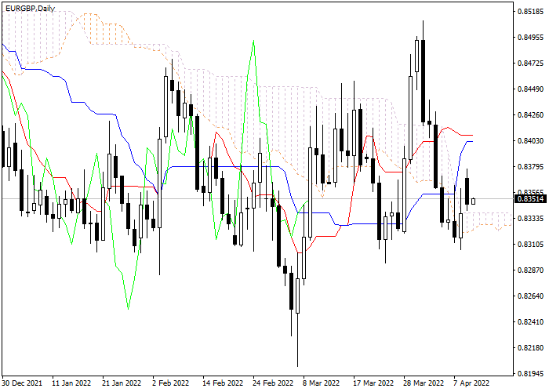This screenshot has width=549, height=392.
Task: Click the 0.84030 price axis label
Action: [x=531, y=140]
